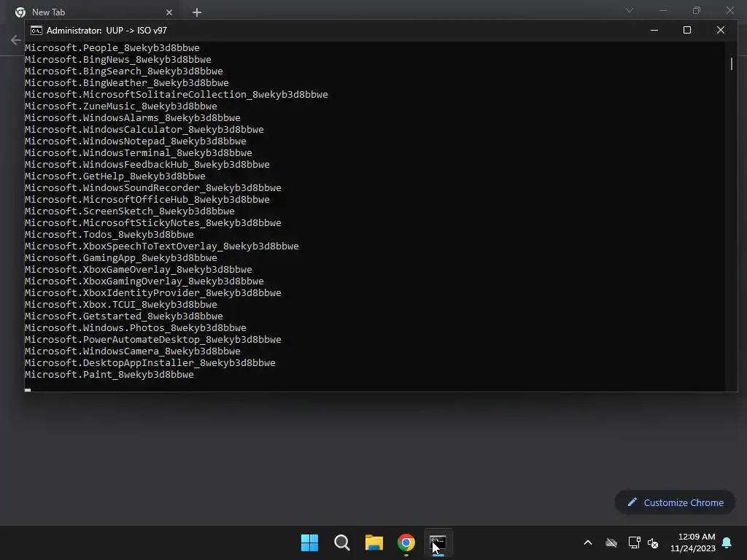The image size is (747, 560).
Task: Click the console window's cmd title icon
Action: 36,31
